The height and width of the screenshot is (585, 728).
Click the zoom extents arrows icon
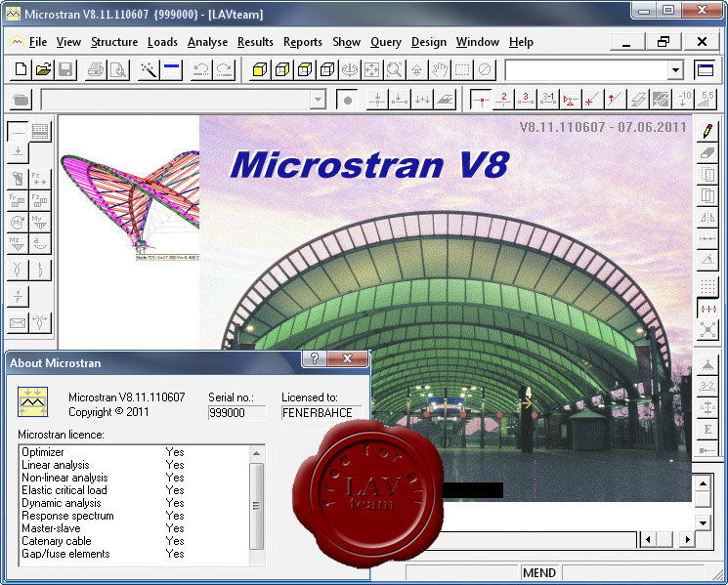coord(372,70)
